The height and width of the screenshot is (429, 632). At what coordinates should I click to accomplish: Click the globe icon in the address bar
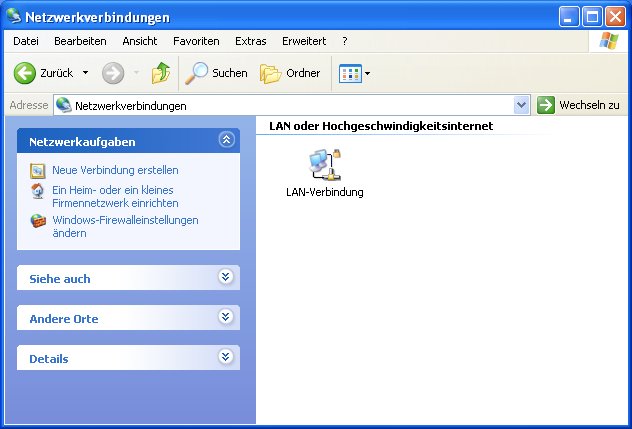click(64, 105)
